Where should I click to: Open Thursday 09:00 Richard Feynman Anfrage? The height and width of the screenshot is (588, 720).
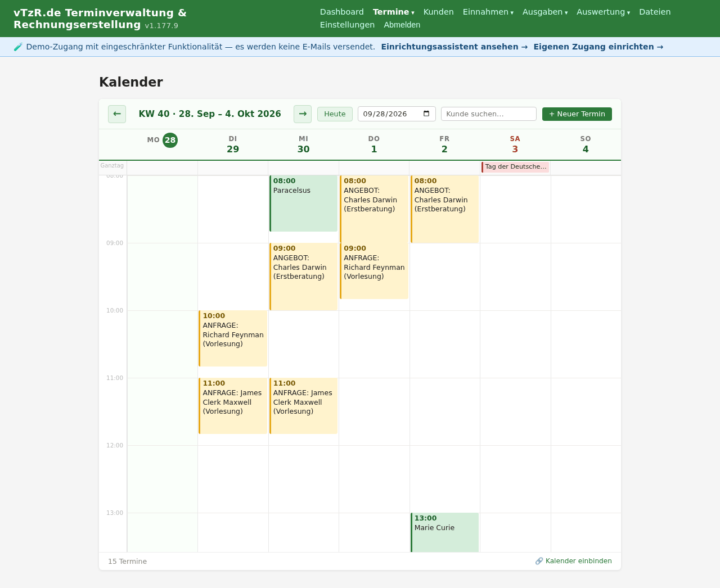click(x=374, y=271)
